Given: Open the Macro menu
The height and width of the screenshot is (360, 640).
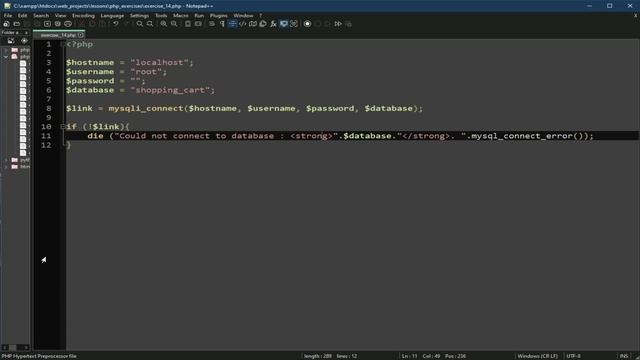Looking at the screenshot, I should point(180,16).
